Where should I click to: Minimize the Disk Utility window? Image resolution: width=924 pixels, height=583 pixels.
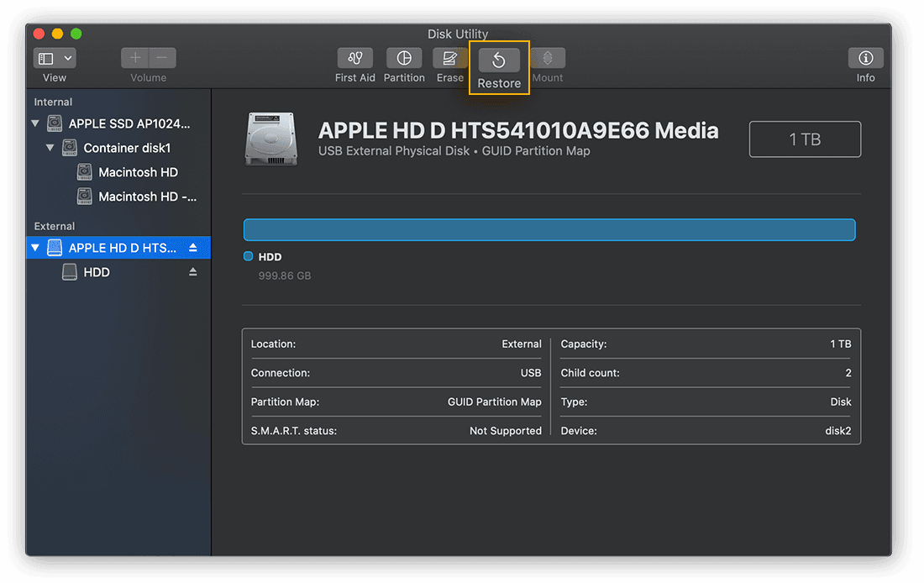(58, 34)
